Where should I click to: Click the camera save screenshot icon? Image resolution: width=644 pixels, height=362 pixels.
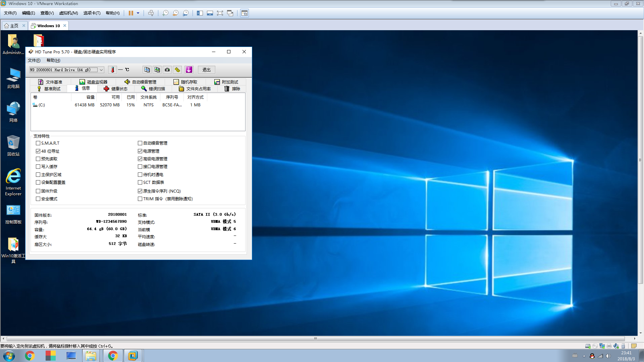(167, 70)
